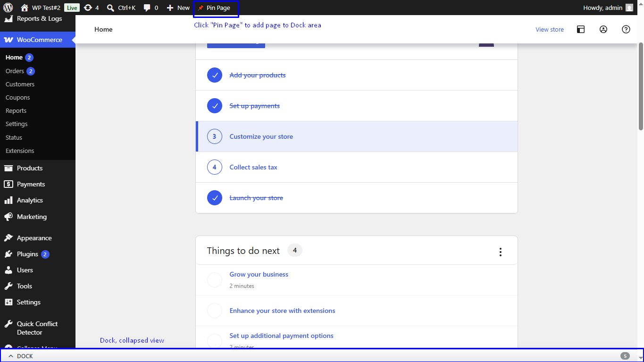Click the Tools wrench icon
The image size is (644, 362).
pyautogui.click(x=8, y=286)
